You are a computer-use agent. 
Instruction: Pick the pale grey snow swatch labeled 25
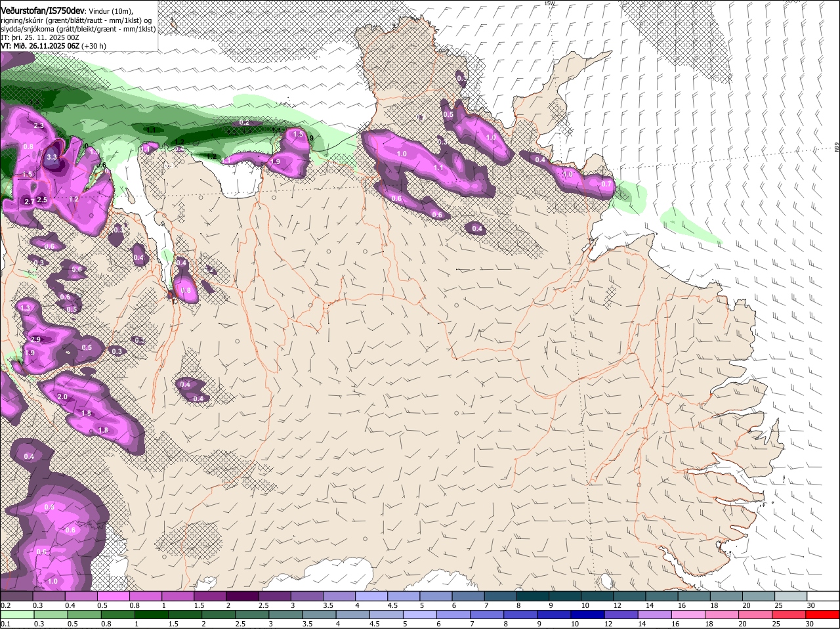click(791, 596)
